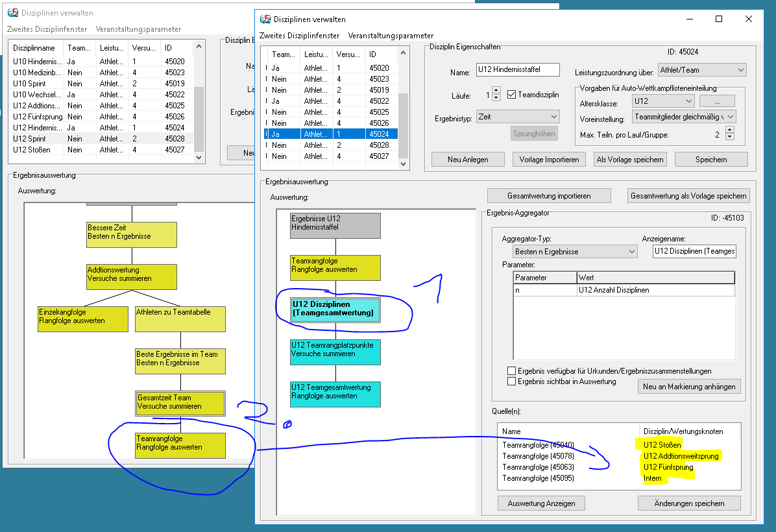Select the row with ID 45020 in front window
The width and height of the screenshot is (776, 532).
(331, 68)
